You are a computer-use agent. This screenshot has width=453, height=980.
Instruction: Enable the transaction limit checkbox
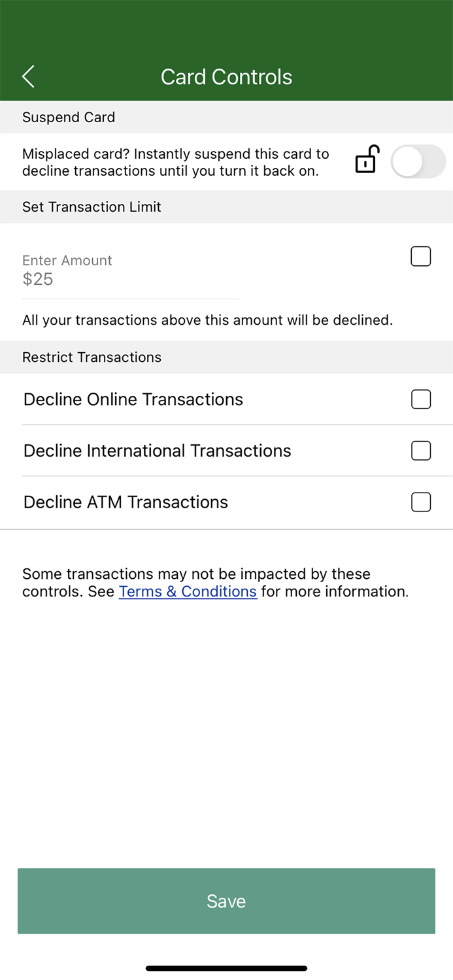(420, 256)
